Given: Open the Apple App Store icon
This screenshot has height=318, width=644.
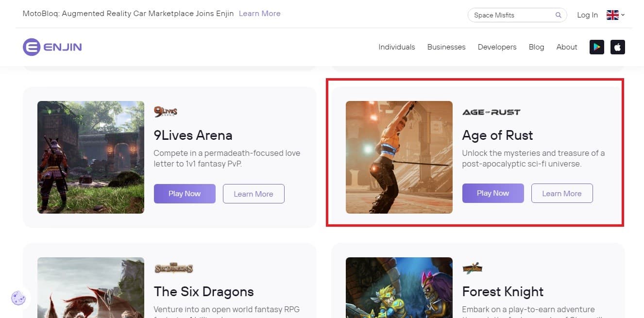Looking at the screenshot, I should coord(618,47).
